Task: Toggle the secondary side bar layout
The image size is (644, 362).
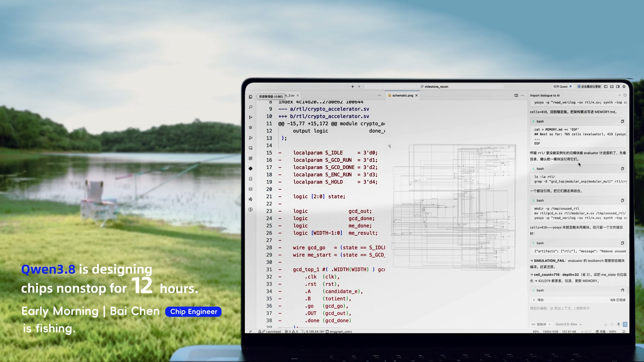Action: 618,86
